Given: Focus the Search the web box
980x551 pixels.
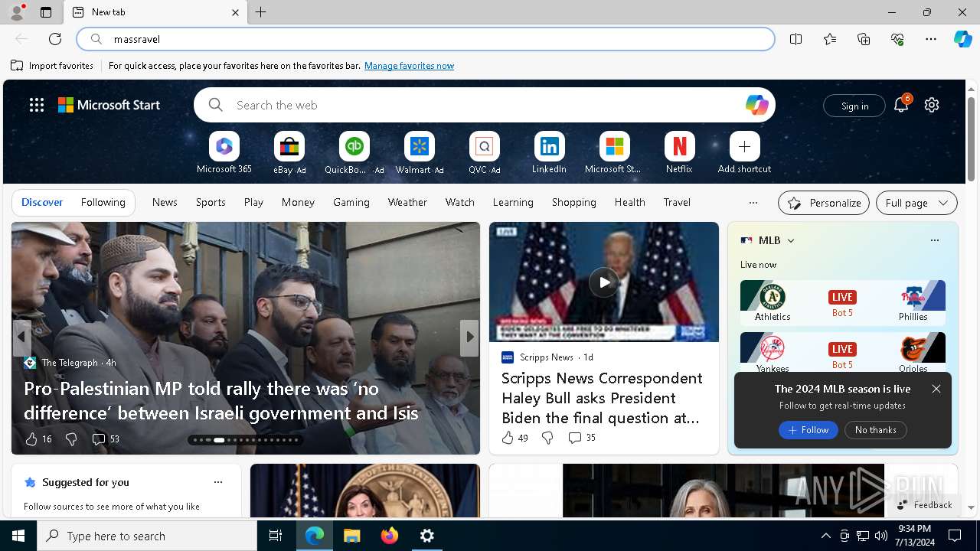Looking at the screenshot, I should 484,105.
